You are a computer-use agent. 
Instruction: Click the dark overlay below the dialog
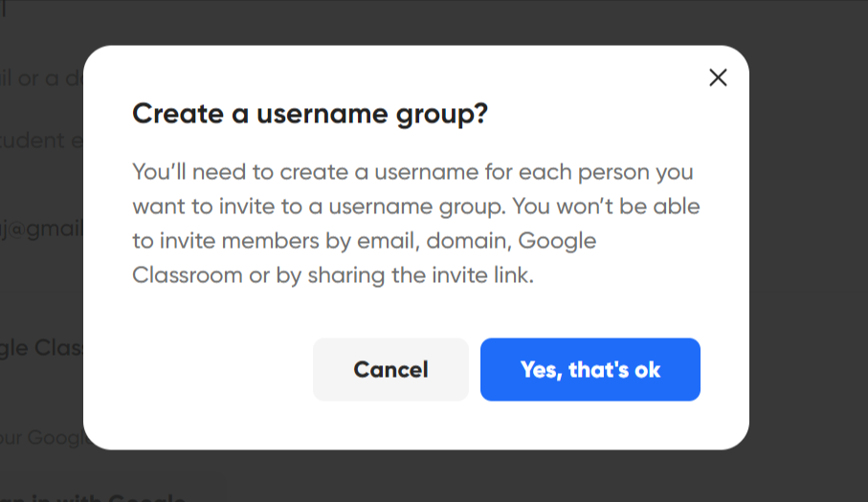coord(415,475)
